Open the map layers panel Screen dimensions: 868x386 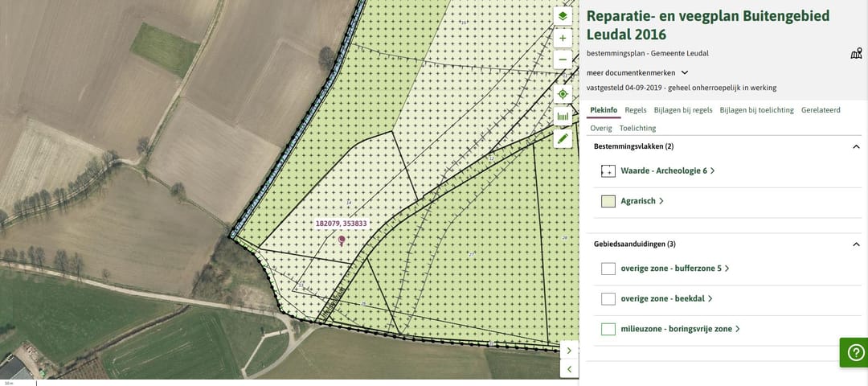coord(563,16)
